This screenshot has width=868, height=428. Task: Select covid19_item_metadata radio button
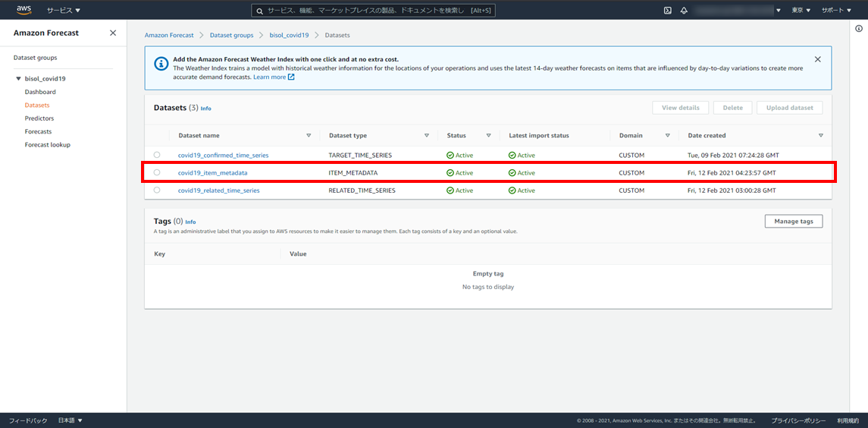point(157,173)
